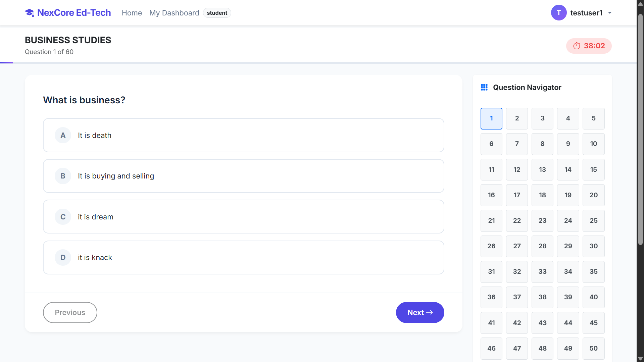
Task: Click the letter C option badge
Action: 63,217
